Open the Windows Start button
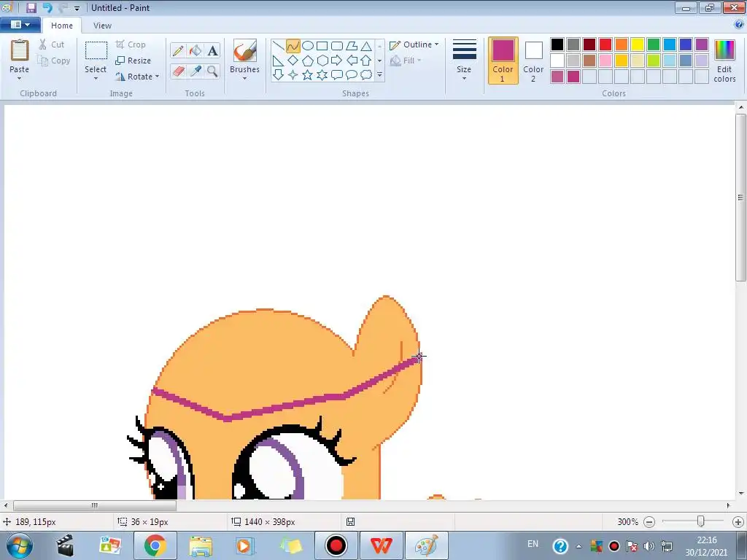The image size is (747, 560). click(20, 545)
